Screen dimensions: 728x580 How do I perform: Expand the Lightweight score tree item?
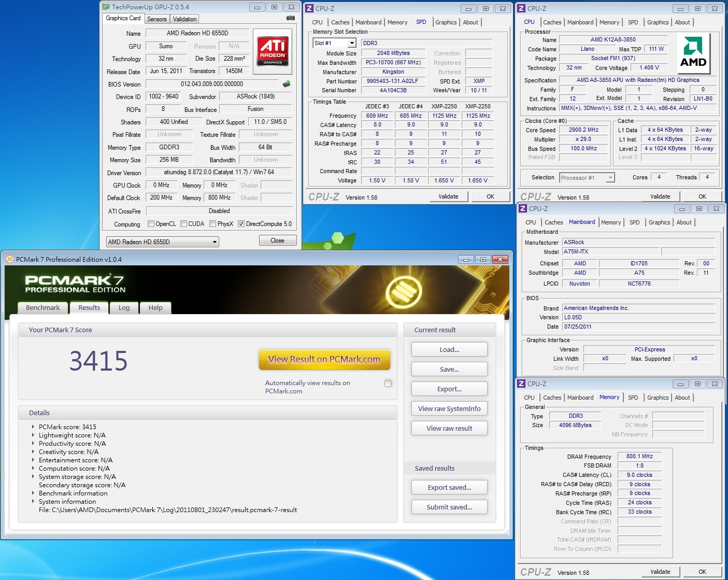click(33, 435)
